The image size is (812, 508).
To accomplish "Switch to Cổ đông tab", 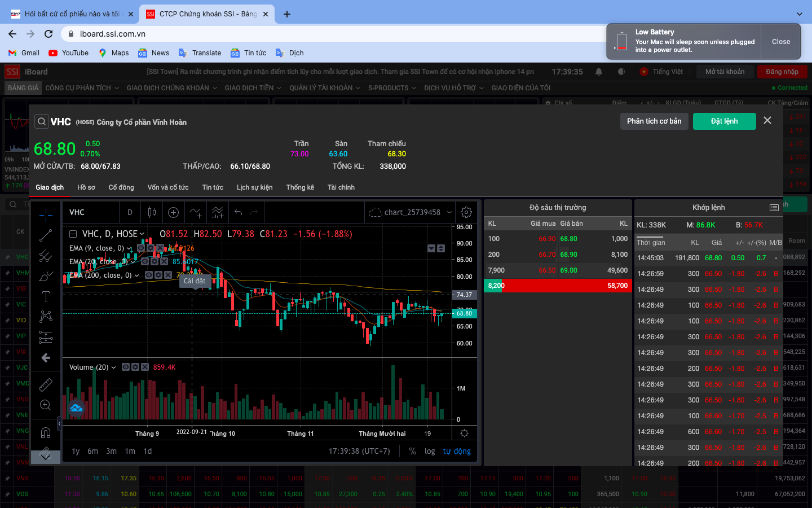I will [121, 187].
